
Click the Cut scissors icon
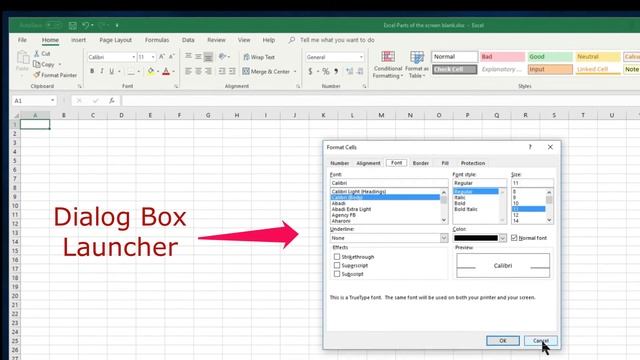point(37,53)
